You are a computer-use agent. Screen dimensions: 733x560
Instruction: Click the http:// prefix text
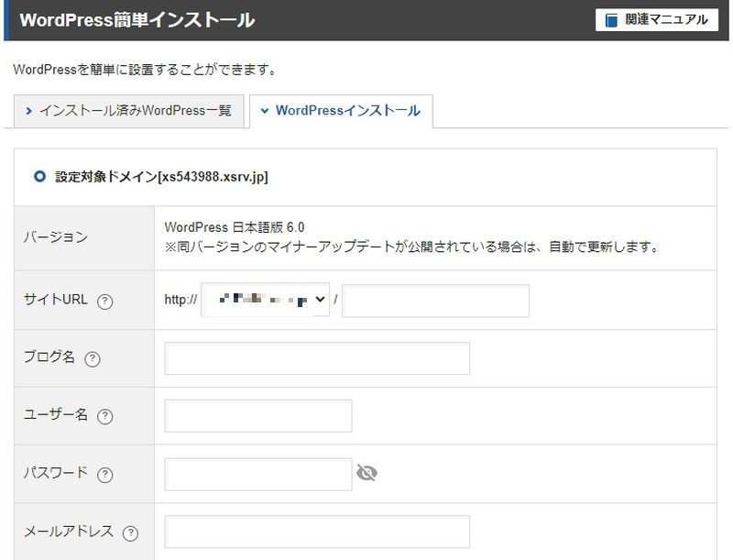pyautogui.click(x=181, y=300)
